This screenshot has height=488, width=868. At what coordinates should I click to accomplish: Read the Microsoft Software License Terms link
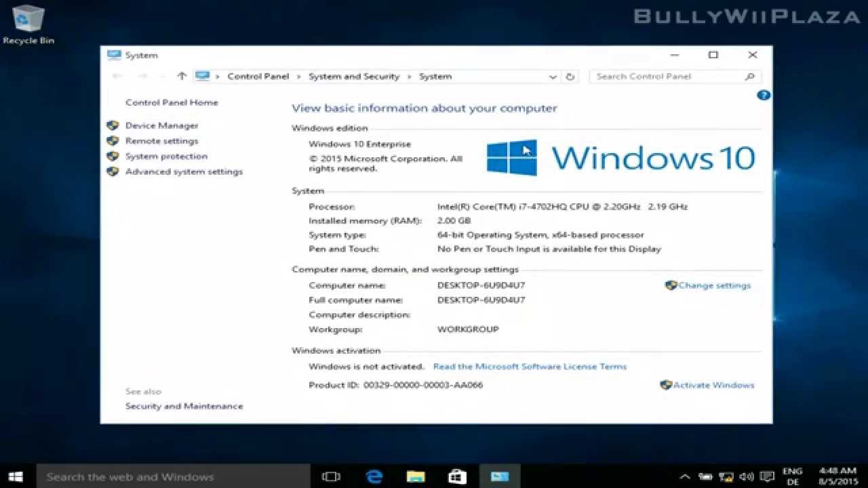[x=530, y=367]
